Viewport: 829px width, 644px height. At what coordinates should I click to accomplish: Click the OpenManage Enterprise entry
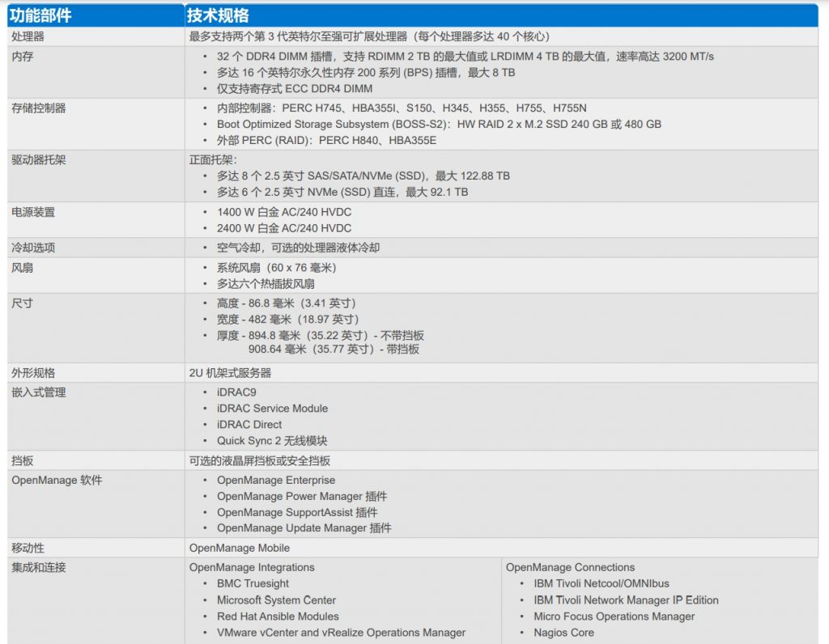click(x=276, y=481)
